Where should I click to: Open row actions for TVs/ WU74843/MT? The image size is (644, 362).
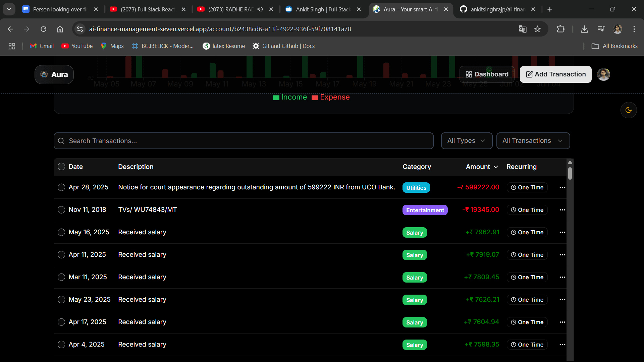click(x=562, y=210)
